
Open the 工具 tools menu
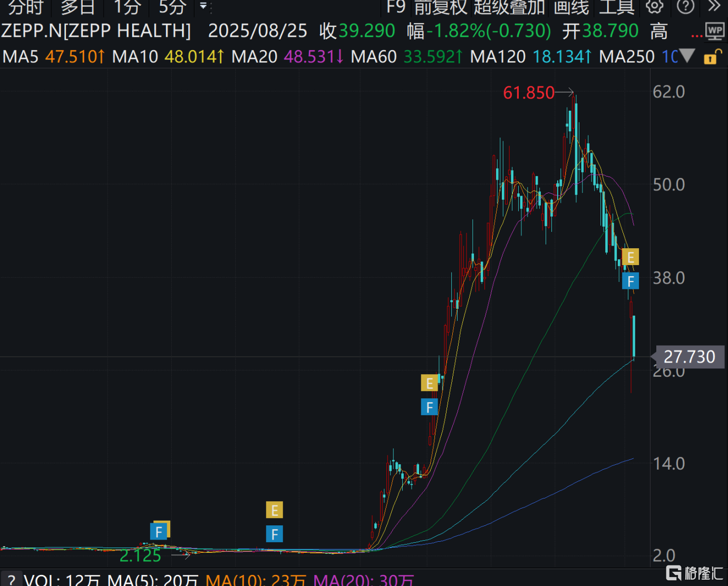[616, 7]
